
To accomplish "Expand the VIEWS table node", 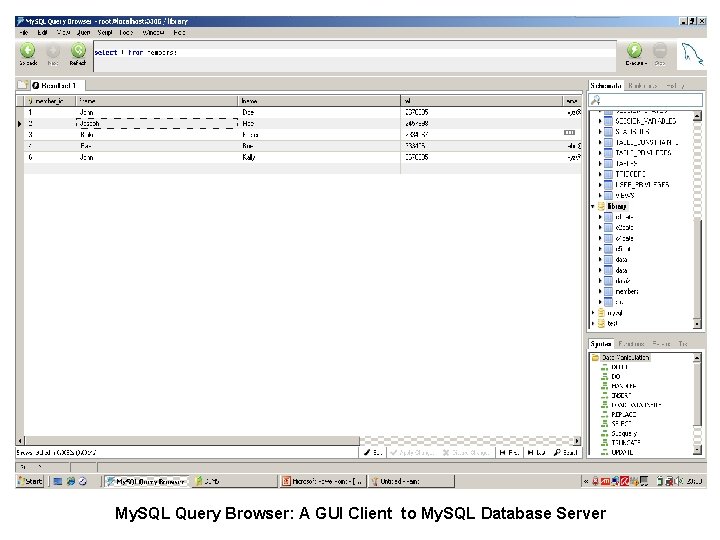I will point(600,195).
